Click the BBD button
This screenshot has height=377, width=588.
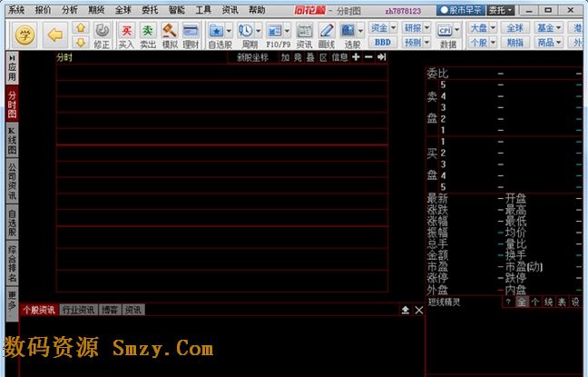click(x=383, y=43)
